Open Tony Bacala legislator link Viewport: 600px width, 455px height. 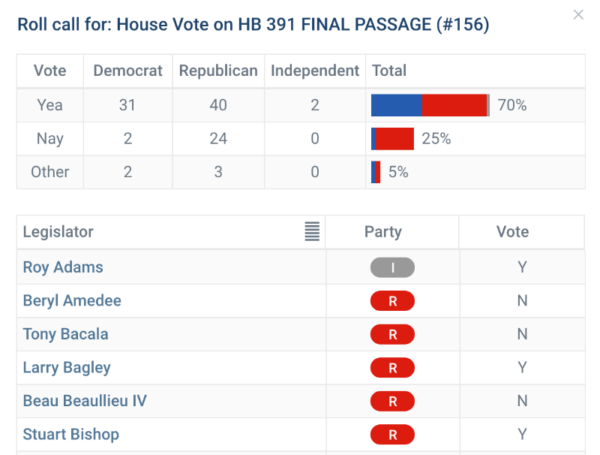click(66, 334)
